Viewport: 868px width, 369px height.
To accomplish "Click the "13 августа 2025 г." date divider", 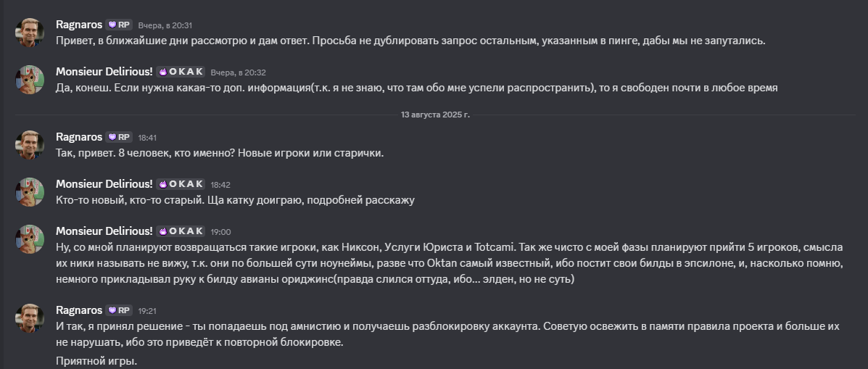I will (435, 115).
